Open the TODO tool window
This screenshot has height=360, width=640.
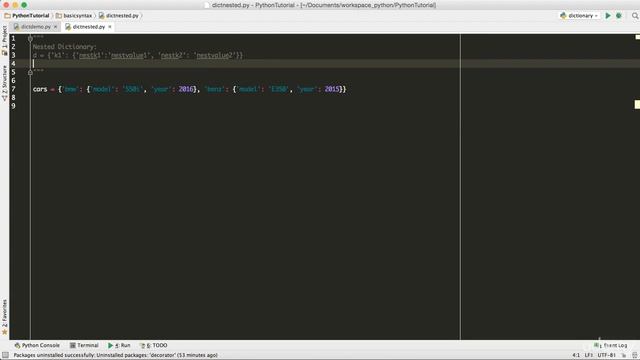[153, 345]
